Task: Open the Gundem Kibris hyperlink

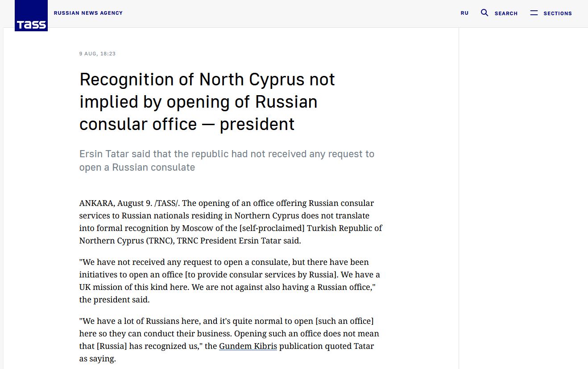Action: click(248, 346)
